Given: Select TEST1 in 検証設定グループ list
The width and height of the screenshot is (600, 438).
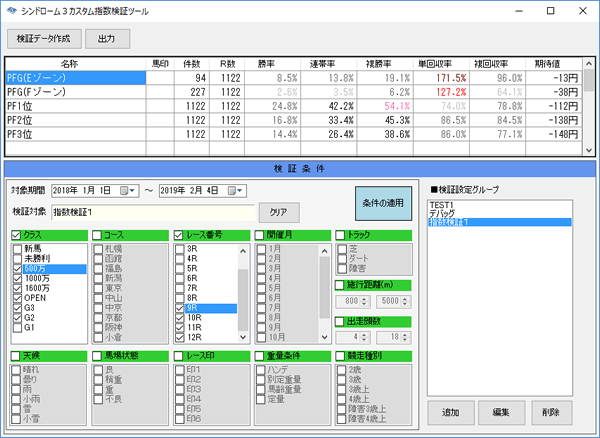Looking at the screenshot, I should pos(500,205).
